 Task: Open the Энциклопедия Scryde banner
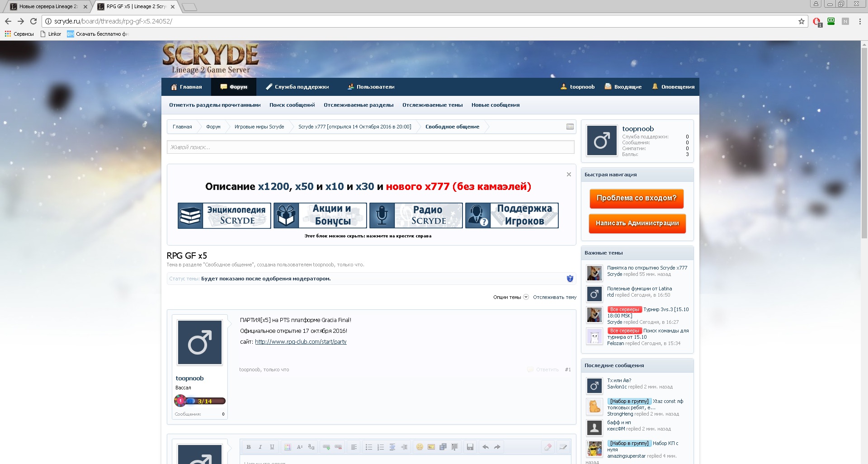[x=224, y=216]
